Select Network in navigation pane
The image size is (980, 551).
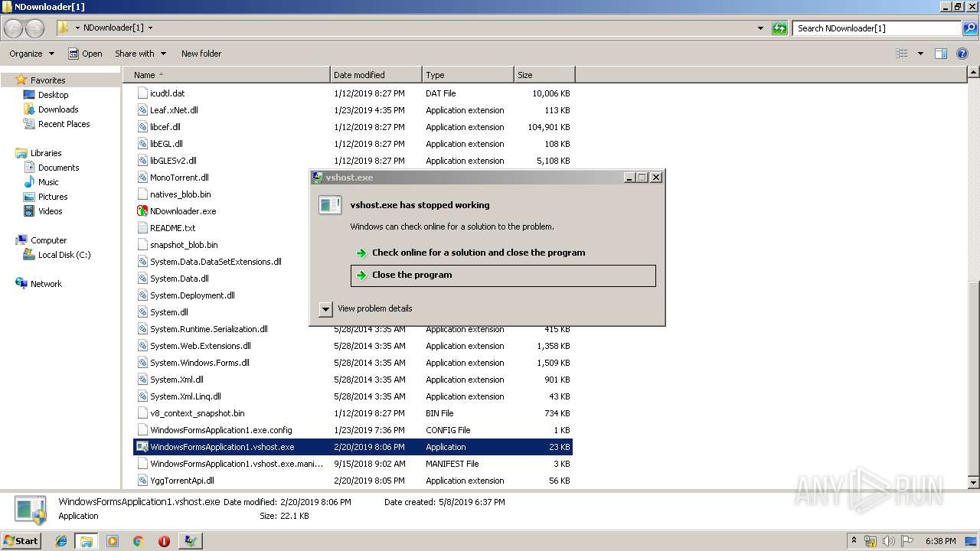click(x=46, y=284)
